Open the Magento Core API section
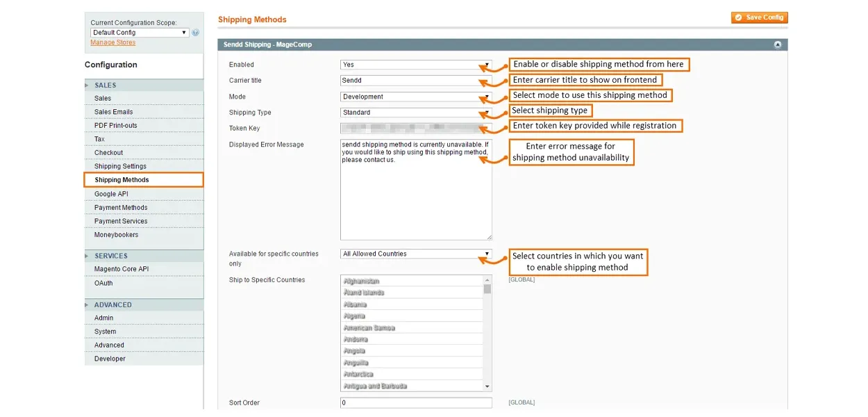This screenshot has width=868, height=417. [x=122, y=269]
